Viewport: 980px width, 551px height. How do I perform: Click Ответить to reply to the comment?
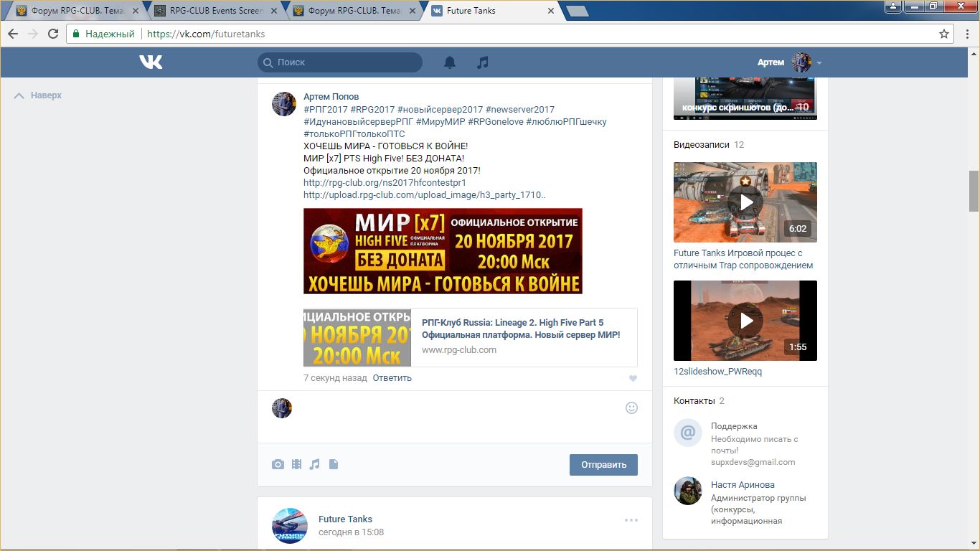click(392, 378)
